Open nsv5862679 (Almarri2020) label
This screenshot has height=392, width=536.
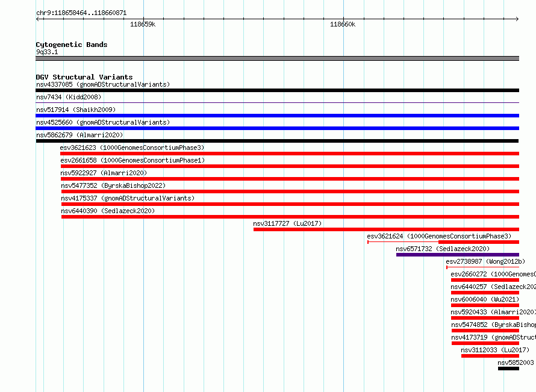(79, 135)
